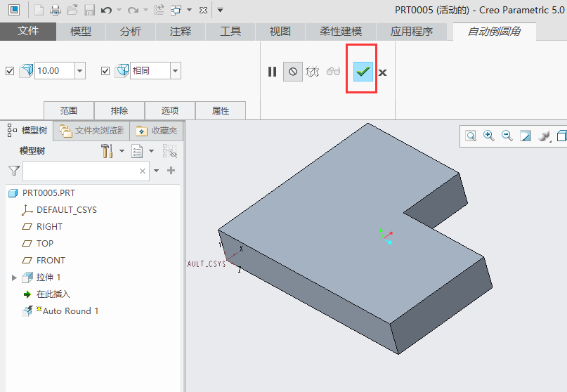
Task: Open the 范围 panel button
Action: pyautogui.click(x=68, y=110)
